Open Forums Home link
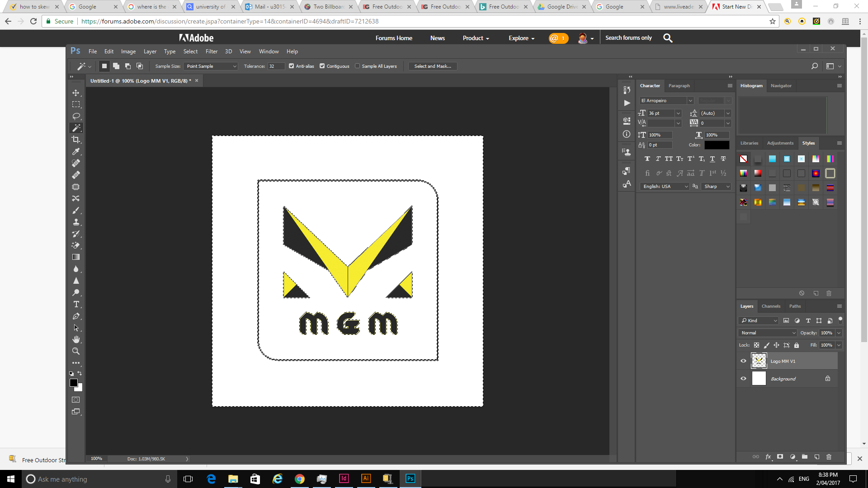The width and height of the screenshot is (868, 488). coord(394,38)
